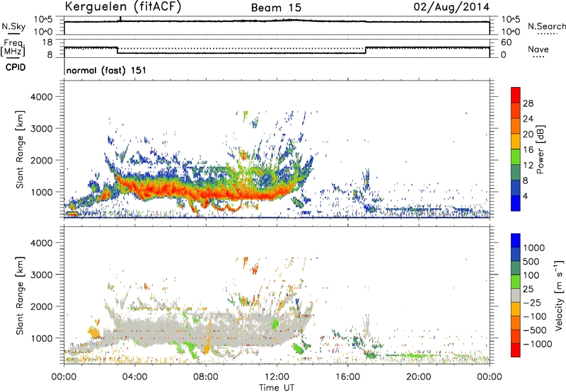The width and height of the screenshot is (566, 392).
Task: Click the 60 tick on the Nave axis
Action: (507, 42)
